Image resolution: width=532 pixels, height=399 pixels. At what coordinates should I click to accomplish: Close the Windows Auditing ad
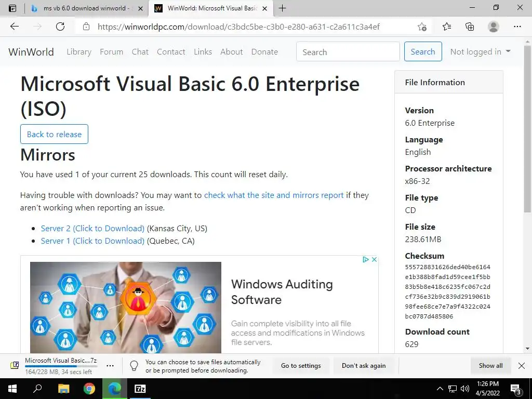point(374,260)
